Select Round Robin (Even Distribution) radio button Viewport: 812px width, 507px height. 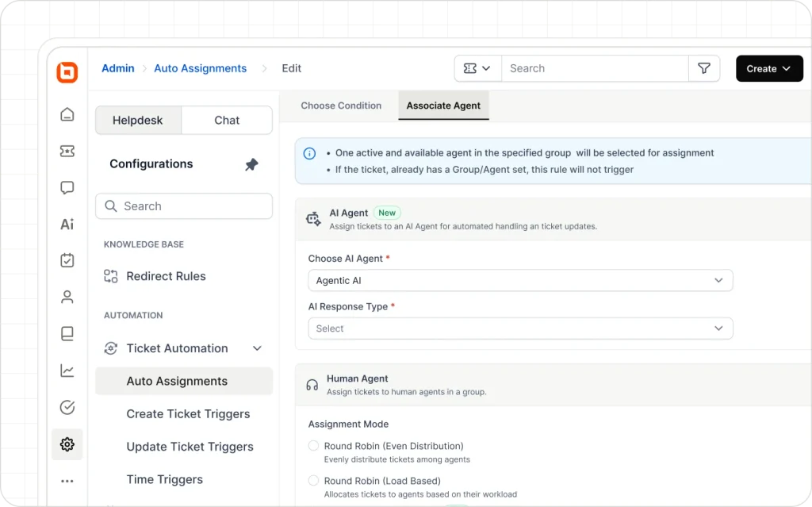click(313, 445)
